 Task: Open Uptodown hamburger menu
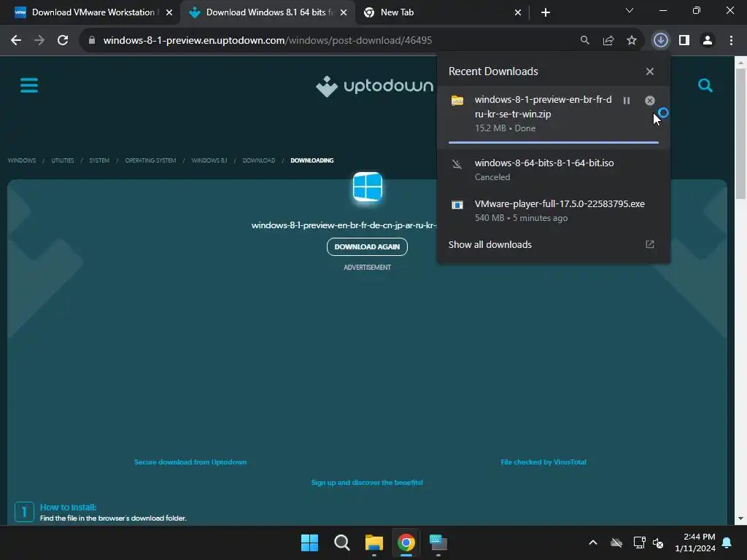(29, 86)
